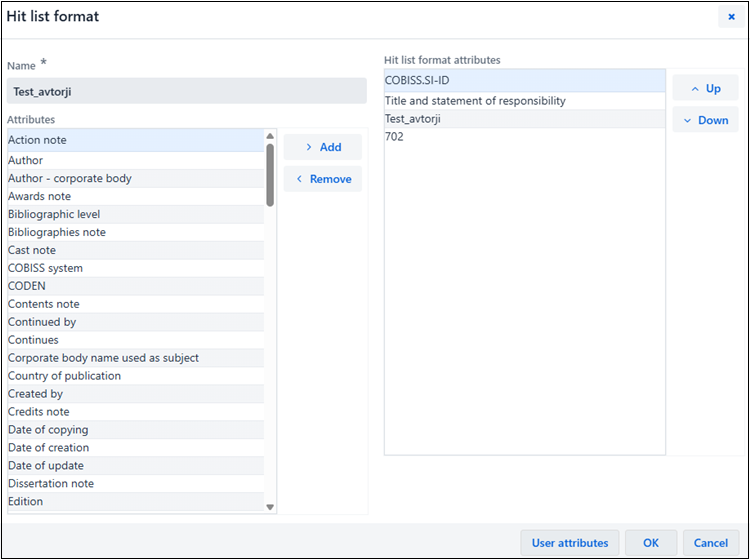Select Date of copying attribute
The image size is (750, 559).
click(x=136, y=429)
